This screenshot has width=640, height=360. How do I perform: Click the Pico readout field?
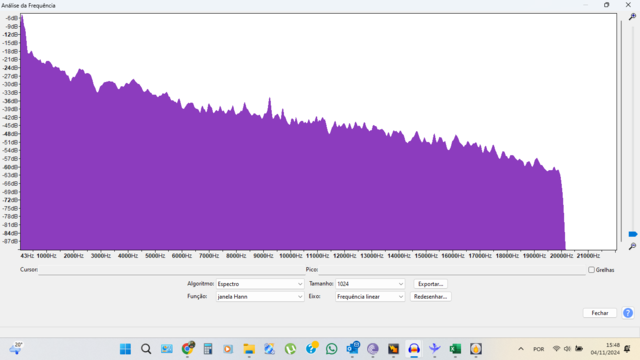[452, 270]
